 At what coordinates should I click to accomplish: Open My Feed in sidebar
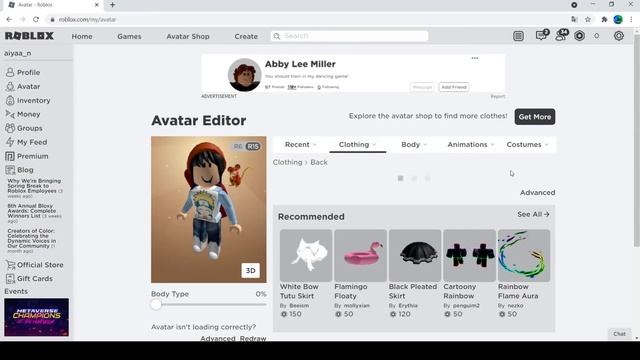click(x=27, y=142)
